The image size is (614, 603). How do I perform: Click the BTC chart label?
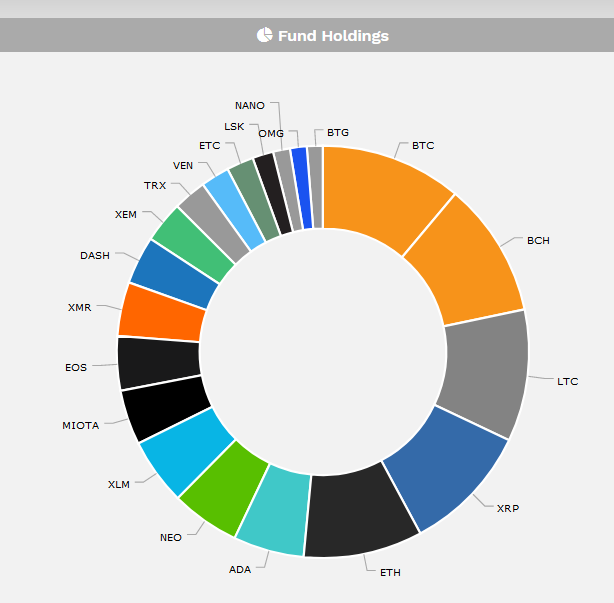pyautogui.click(x=423, y=146)
